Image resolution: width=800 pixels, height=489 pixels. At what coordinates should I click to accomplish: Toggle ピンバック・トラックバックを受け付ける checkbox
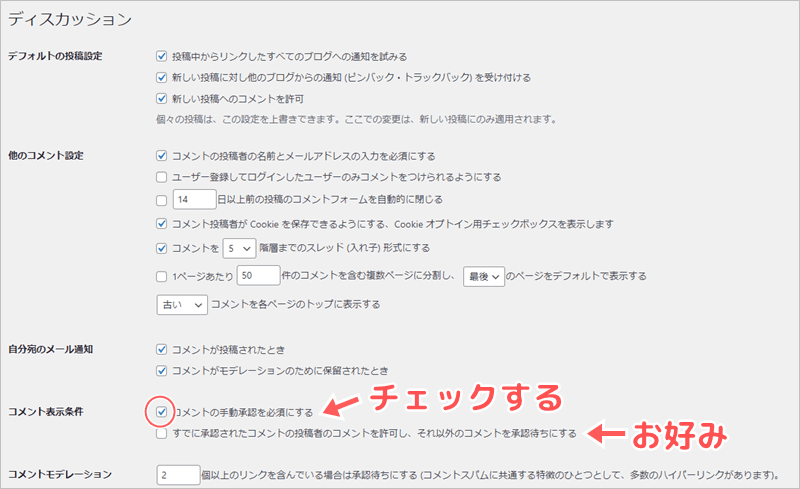click(x=163, y=77)
